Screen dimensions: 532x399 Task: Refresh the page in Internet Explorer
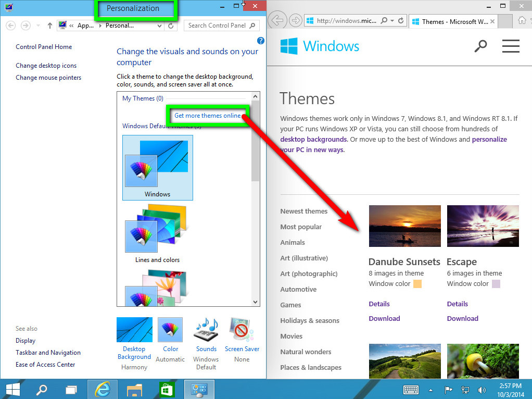point(401,21)
